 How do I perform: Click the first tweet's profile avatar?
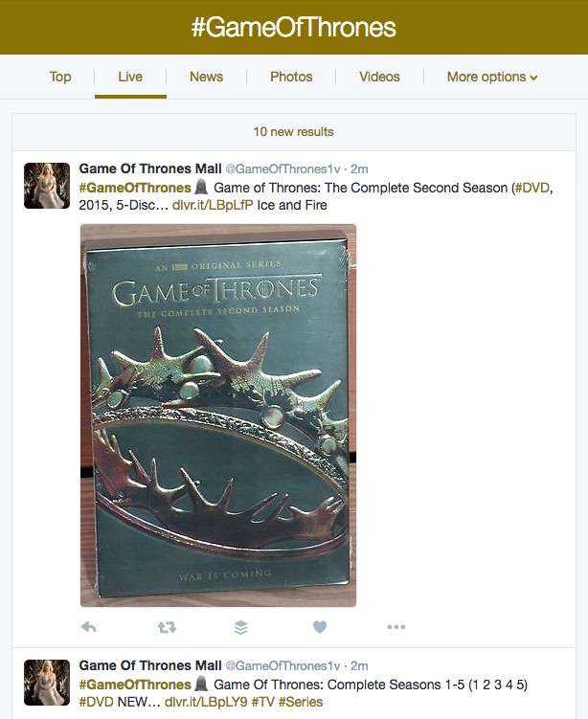pyautogui.click(x=47, y=186)
